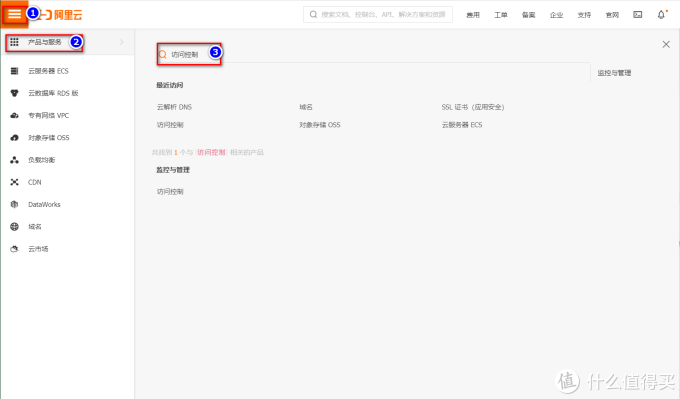Open the hamburger main menu
The image size is (680, 399).
point(14,14)
